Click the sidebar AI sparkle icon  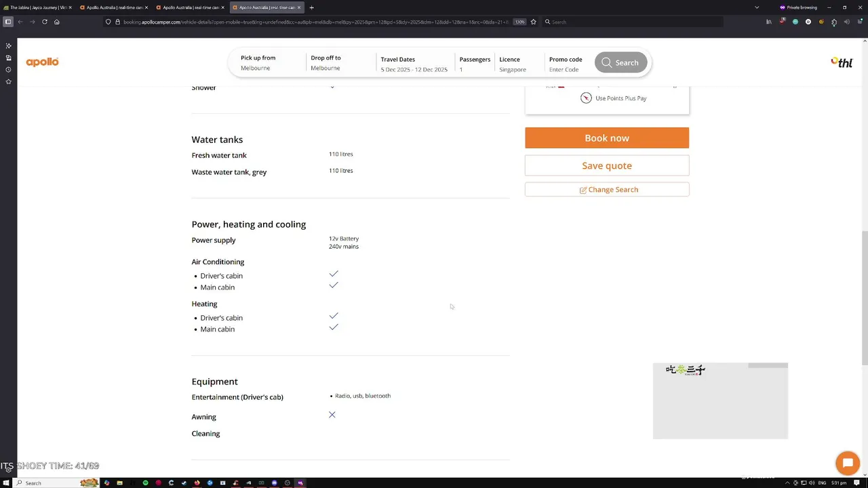(x=8, y=45)
